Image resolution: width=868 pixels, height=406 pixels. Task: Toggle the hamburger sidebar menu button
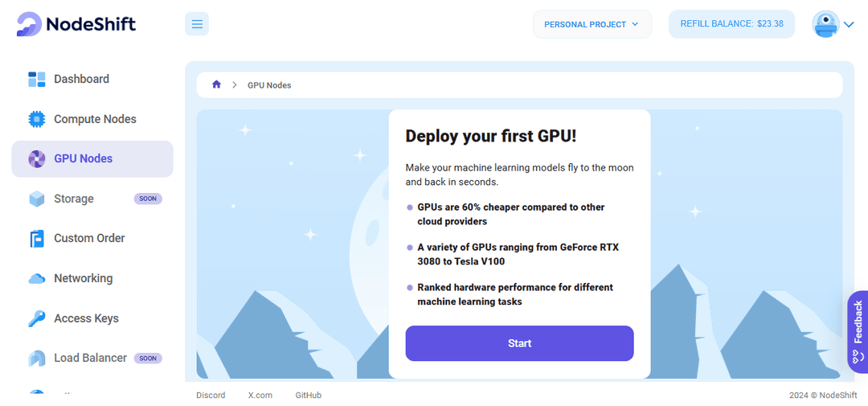197,24
